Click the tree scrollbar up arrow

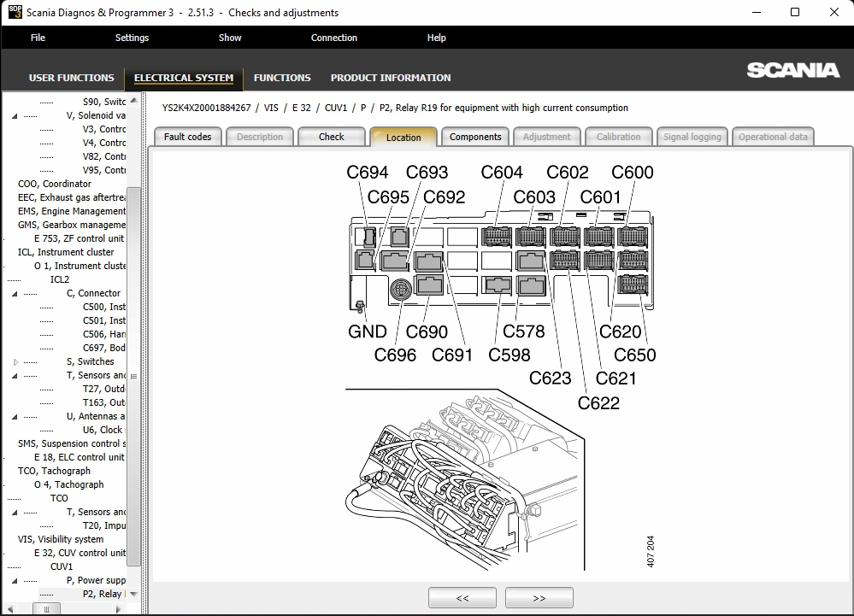click(133, 101)
